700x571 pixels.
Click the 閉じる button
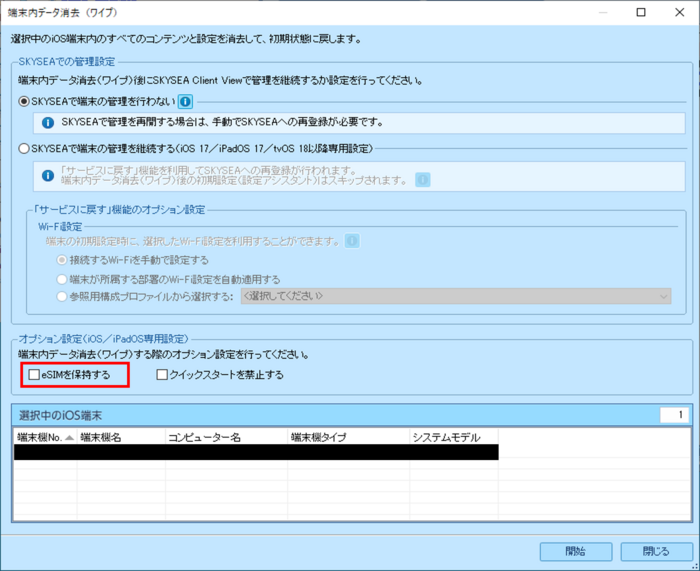656,552
